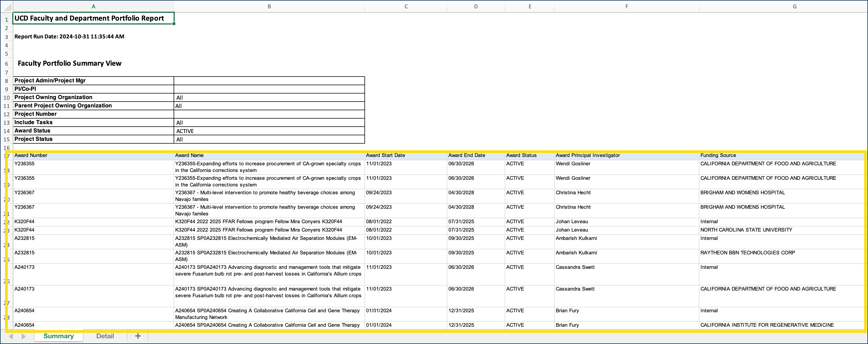Select the RAYTHEON BBN TECHNOLOGIES CORP cell
868x344 pixels.
(x=747, y=253)
